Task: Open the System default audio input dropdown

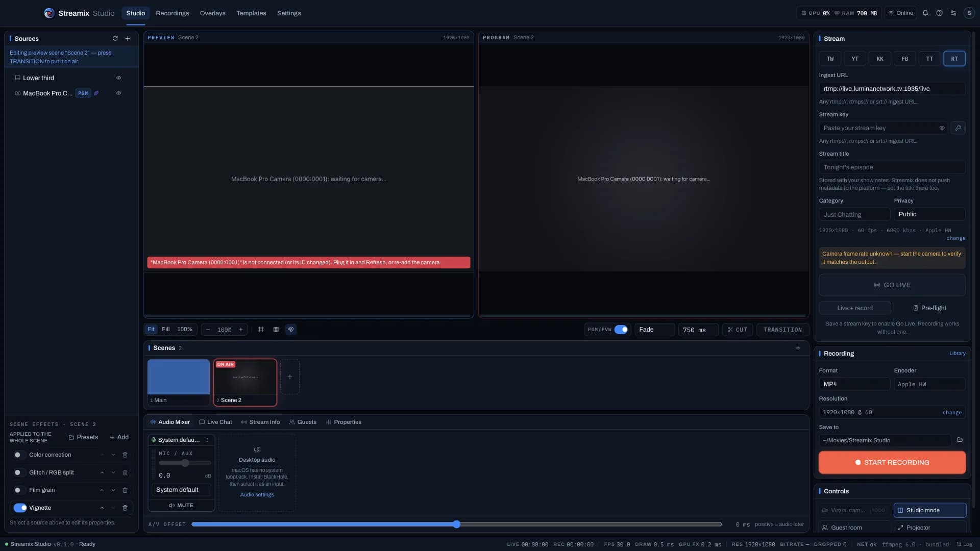Action: 181,490
